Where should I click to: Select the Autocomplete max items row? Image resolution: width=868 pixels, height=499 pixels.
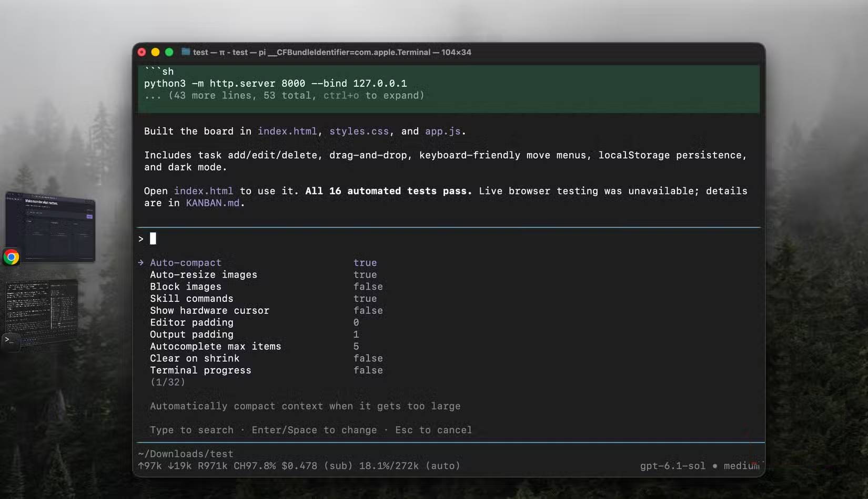pos(255,347)
